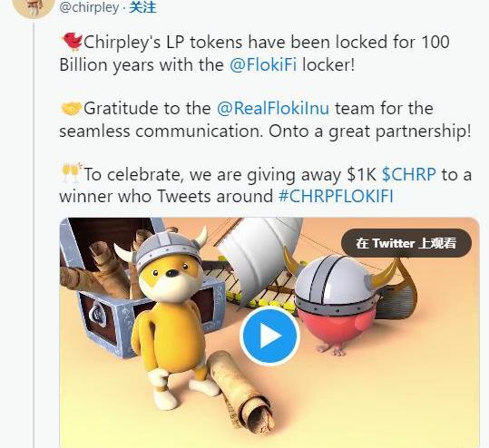Open the @FlokiFi mention
Image resolution: width=489 pixels, height=448 pixels.
263,65
